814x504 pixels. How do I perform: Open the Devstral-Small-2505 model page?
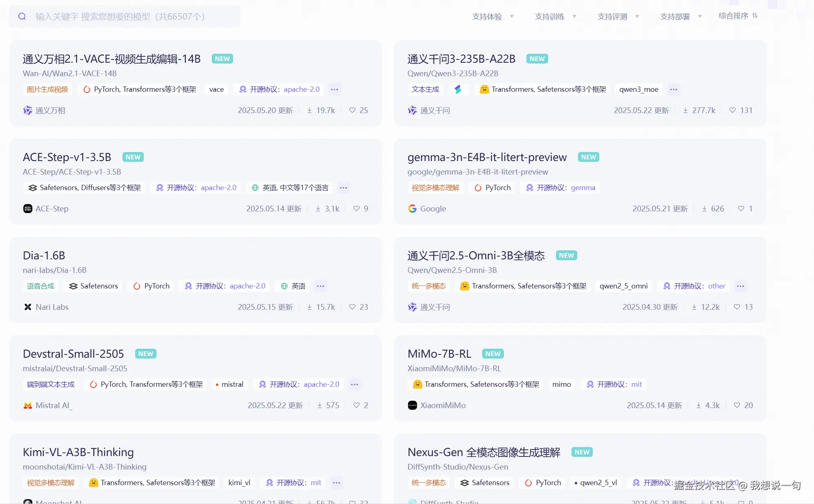[73, 354]
